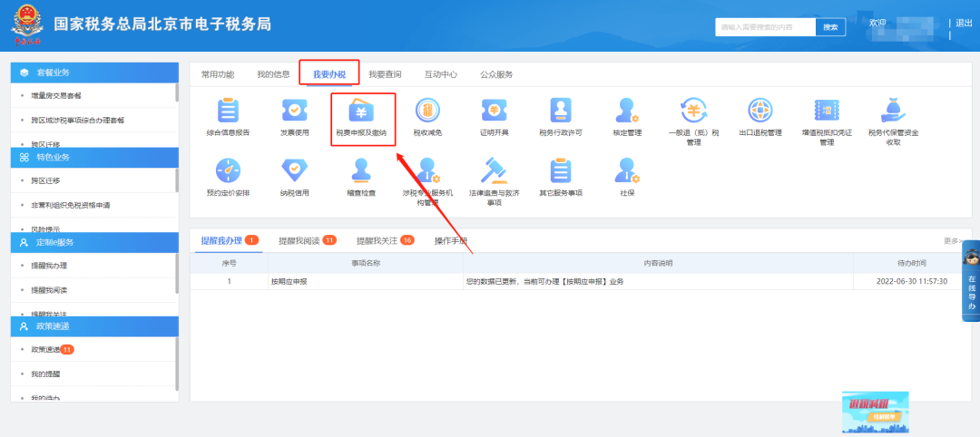Click 您的数据已更新 description cell
This screenshot has width=980, height=437.
click(658, 282)
